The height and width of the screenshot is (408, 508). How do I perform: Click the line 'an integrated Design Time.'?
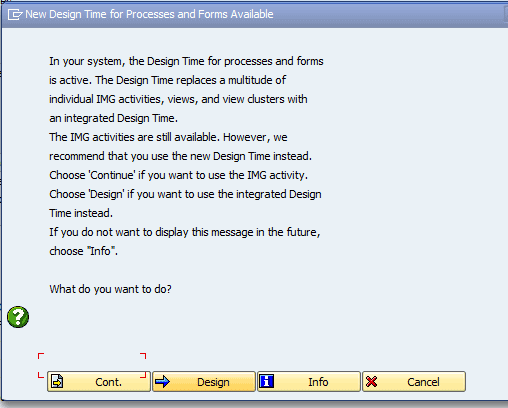coord(114,118)
